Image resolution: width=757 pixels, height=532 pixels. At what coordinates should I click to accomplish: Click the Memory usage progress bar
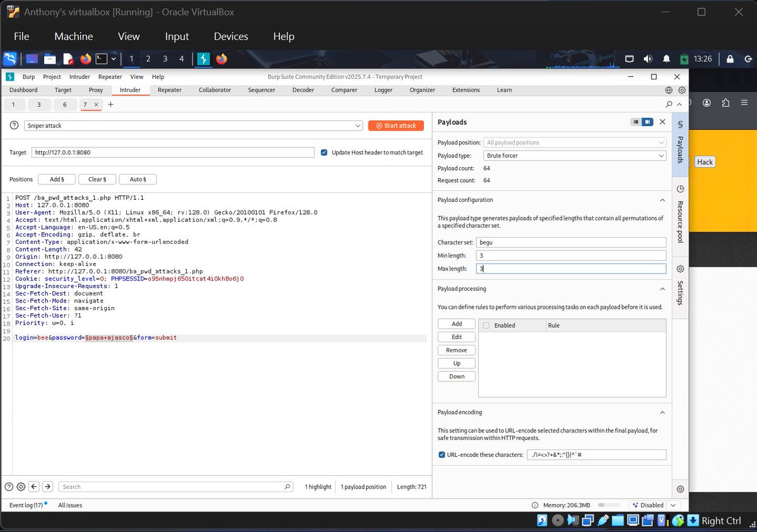click(609, 505)
